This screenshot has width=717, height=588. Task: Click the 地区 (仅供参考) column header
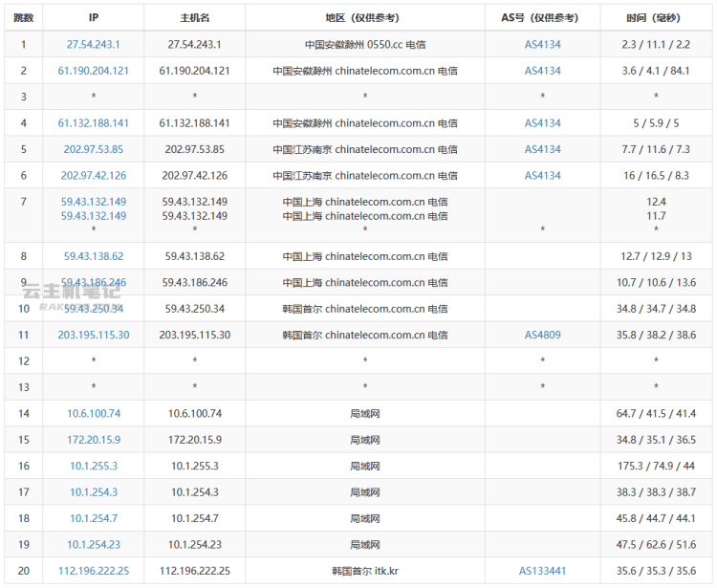coord(365,17)
